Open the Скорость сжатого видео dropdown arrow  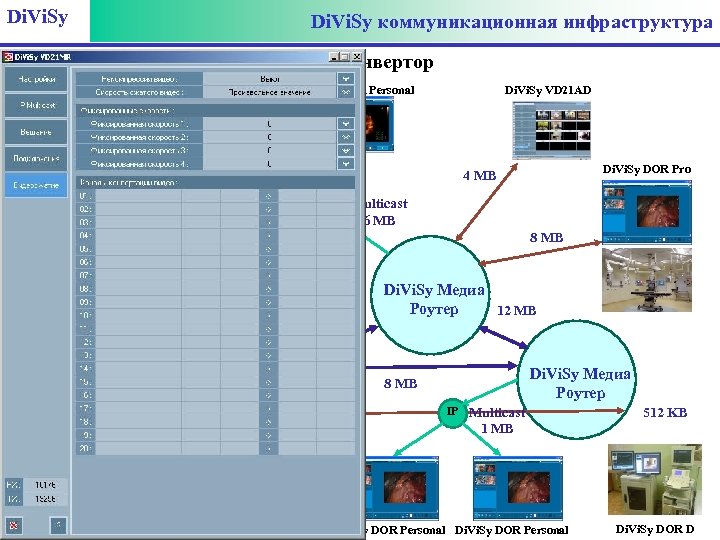346,92
